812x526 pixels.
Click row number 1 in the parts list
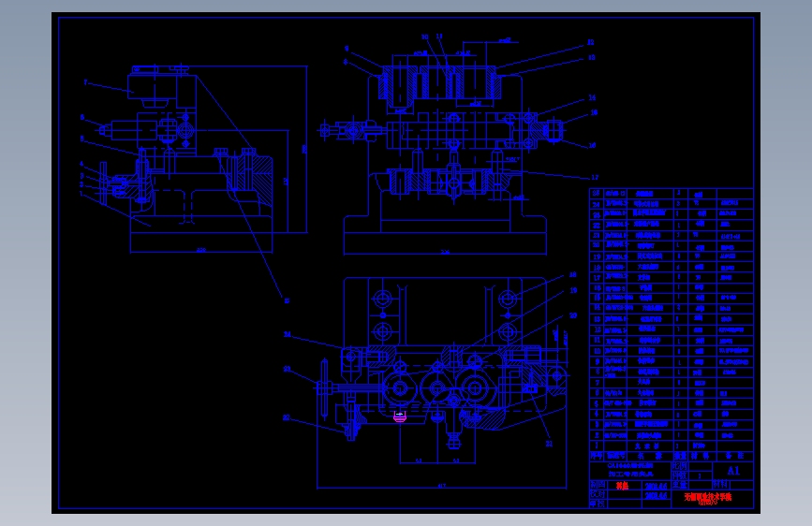[x=597, y=446]
